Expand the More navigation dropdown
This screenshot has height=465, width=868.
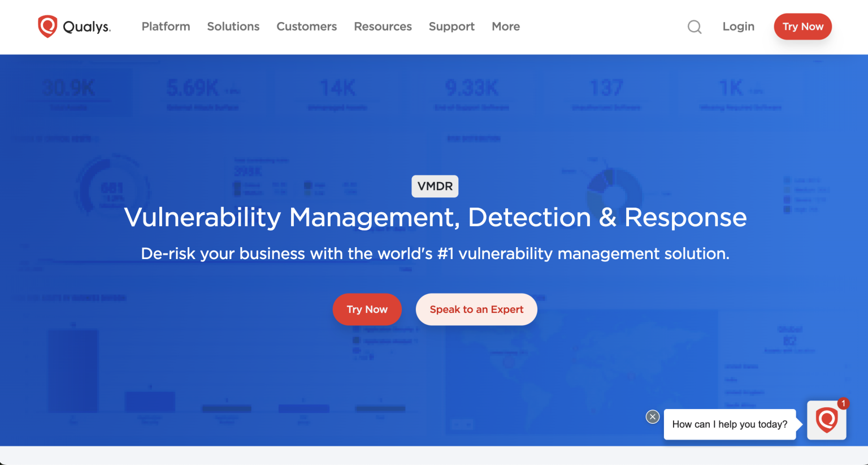point(505,26)
